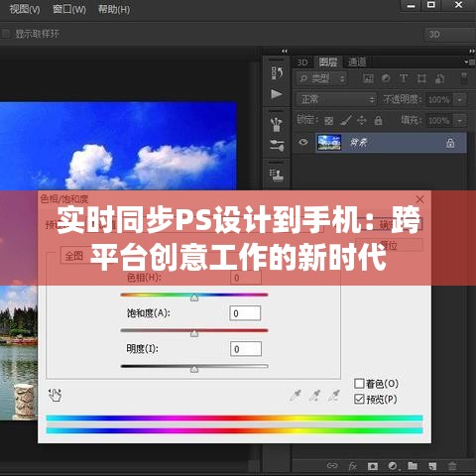476x476 pixels.
Task: Create new layer icon
Action: point(432,466)
